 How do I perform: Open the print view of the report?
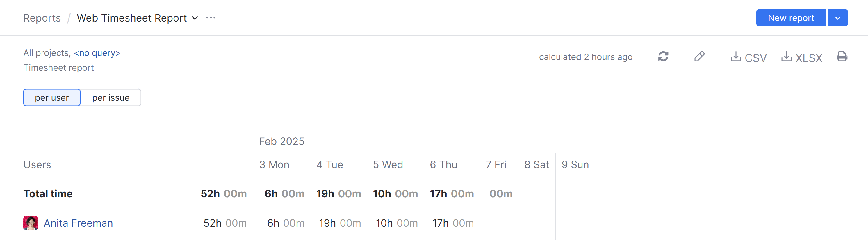(x=842, y=57)
